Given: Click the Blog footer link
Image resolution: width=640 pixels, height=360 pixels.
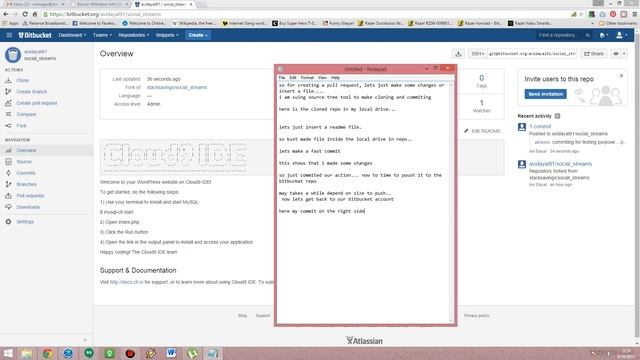Looking at the screenshot, I should pos(242,316).
